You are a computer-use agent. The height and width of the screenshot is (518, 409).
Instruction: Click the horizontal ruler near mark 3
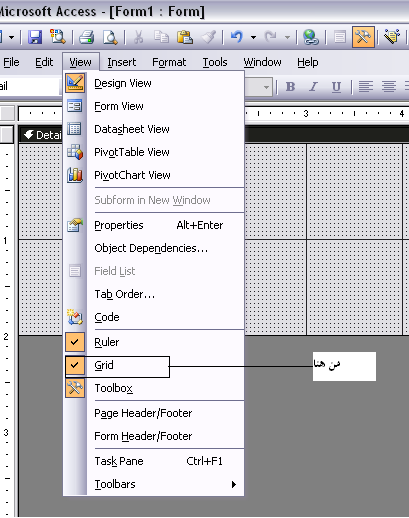pos(306,114)
